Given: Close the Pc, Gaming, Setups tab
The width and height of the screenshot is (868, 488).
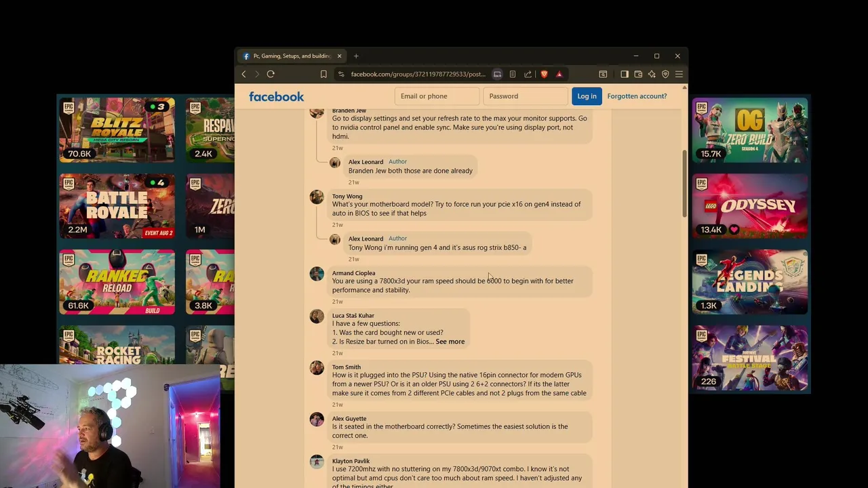Looking at the screenshot, I should 339,56.
